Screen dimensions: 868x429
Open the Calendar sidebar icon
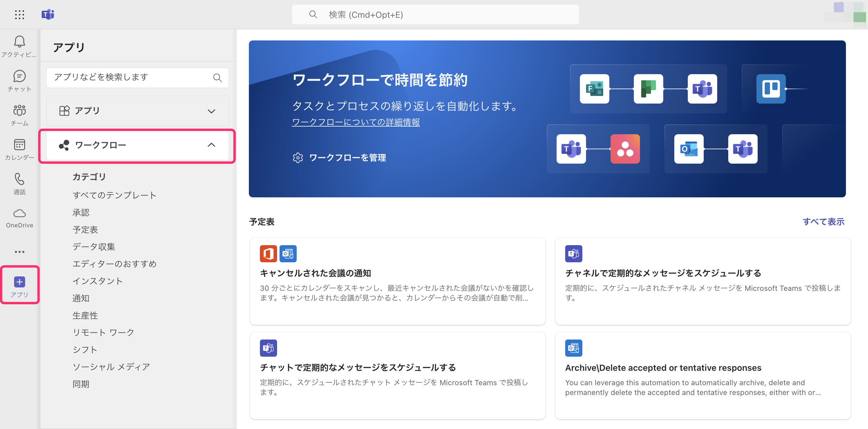tap(19, 145)
